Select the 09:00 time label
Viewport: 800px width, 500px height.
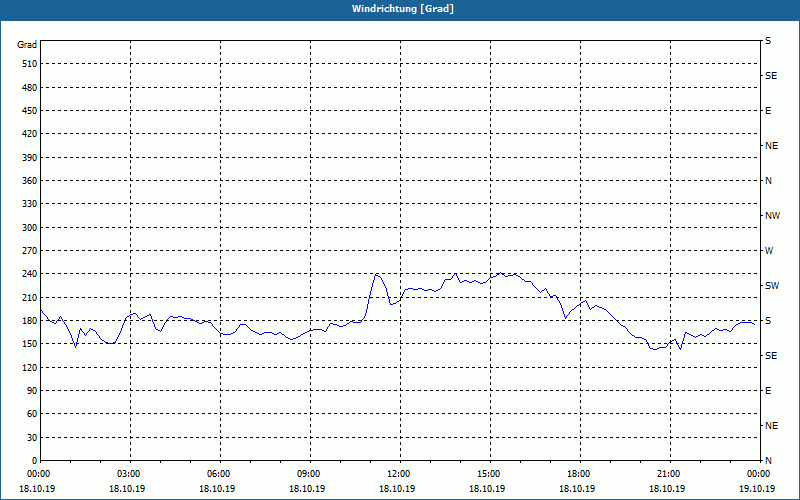click(x=310, y=474)
